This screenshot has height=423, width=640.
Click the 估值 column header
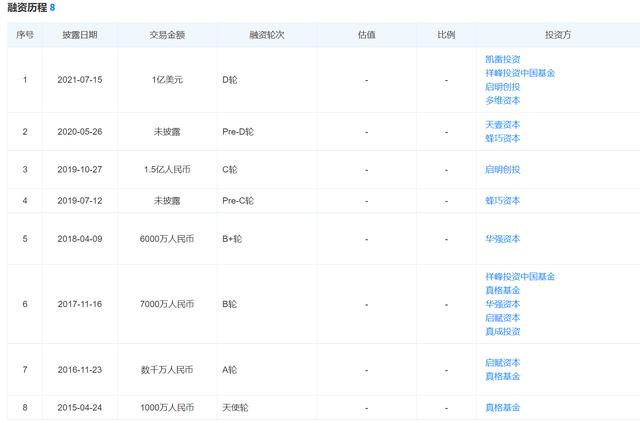(366, 35)
